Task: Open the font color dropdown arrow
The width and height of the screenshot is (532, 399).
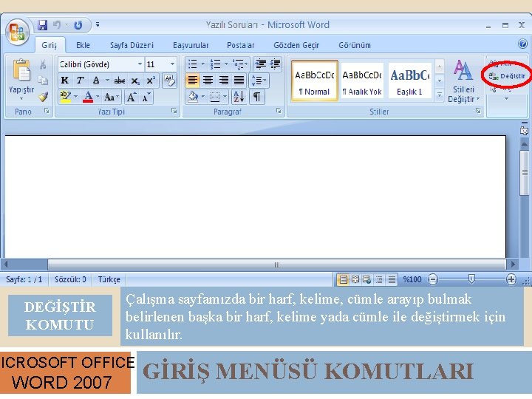Action: pos(98,97)
